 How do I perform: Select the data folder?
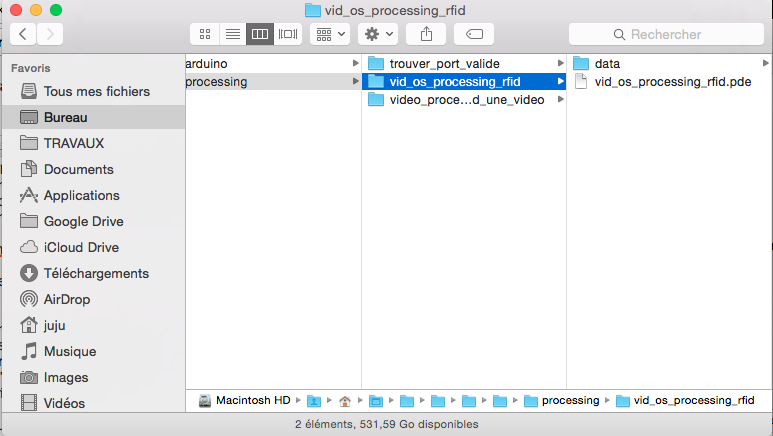pos(607,64)
